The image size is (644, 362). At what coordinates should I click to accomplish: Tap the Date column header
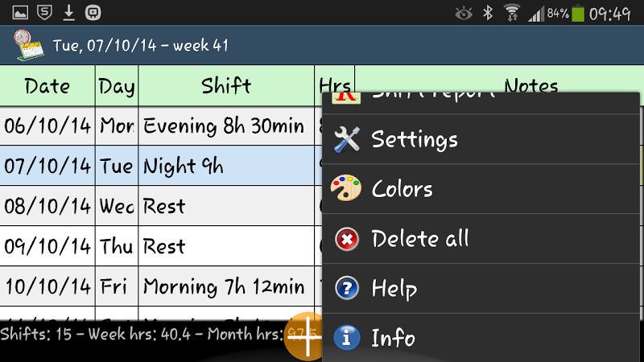[x=47, y=86]
